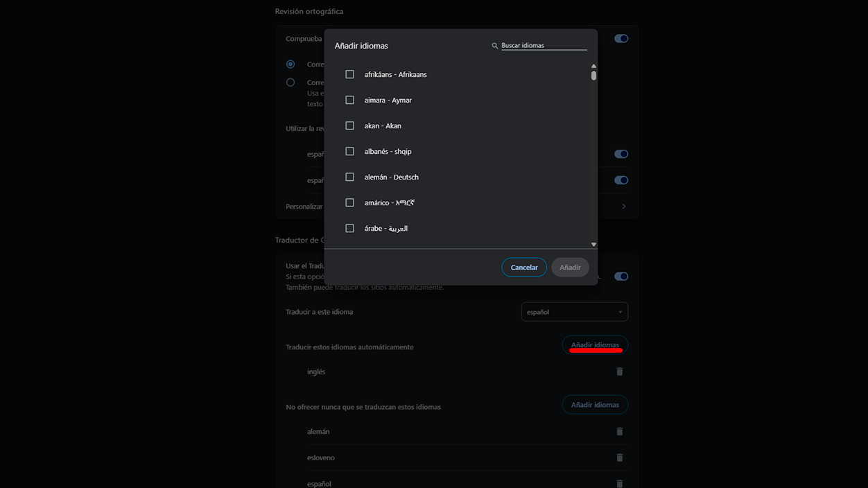Screen dimensions: 868x488
Task: Click the Cancelar button
Action: 524,267
